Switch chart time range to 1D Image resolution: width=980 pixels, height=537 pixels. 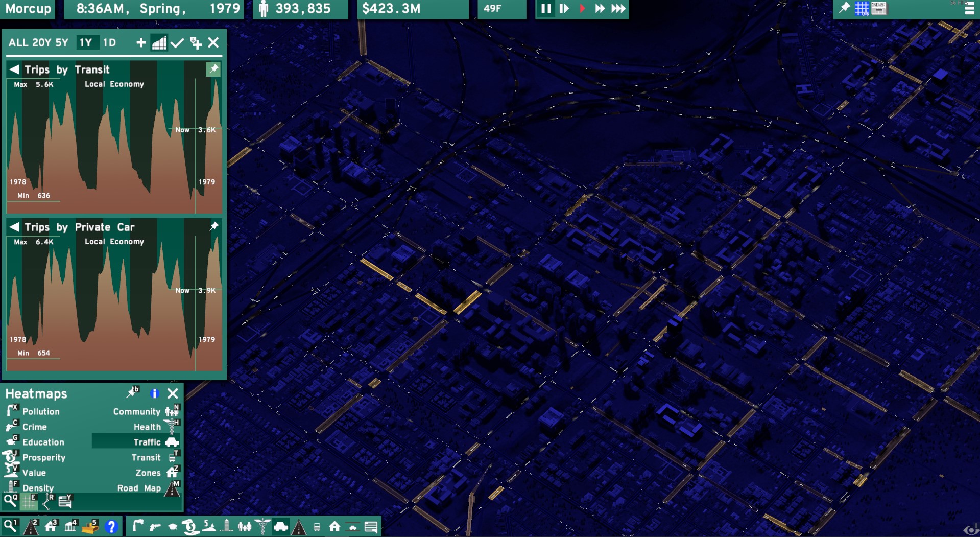point(109,42)
